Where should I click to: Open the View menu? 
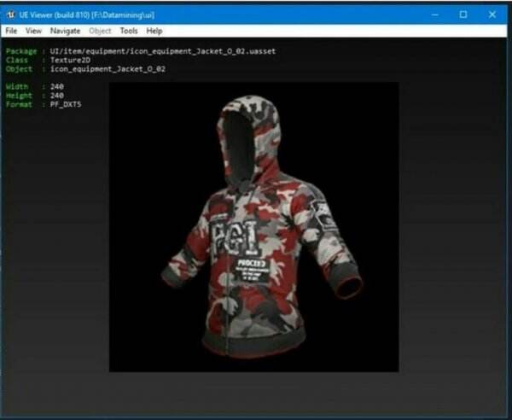33,31
